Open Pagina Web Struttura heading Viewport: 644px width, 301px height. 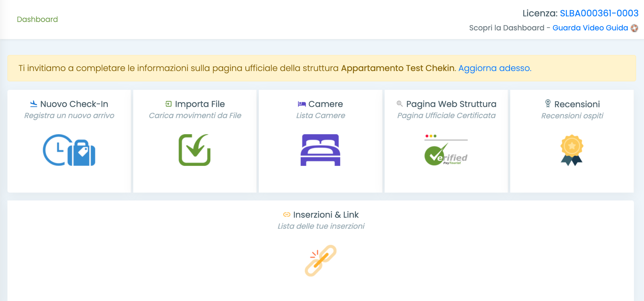point(451,104)
